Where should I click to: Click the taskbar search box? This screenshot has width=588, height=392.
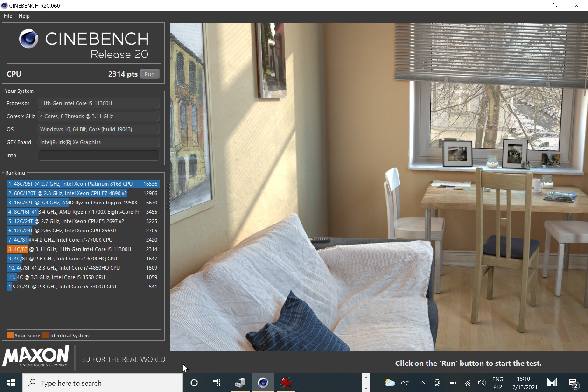[103, 383]
